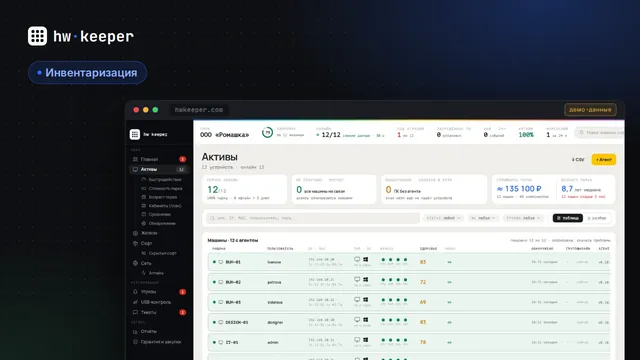
Task: Click the Отчёты chart icon
Action: point(135,331)
